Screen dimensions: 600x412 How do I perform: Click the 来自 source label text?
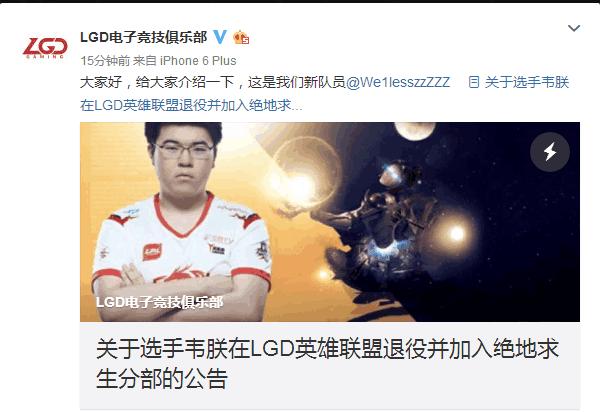pyautogui.click(x=145, y=60)
